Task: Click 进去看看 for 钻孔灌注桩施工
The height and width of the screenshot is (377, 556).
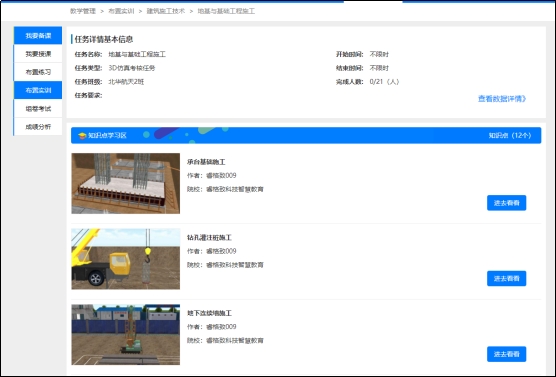Action: coord(506,278)
